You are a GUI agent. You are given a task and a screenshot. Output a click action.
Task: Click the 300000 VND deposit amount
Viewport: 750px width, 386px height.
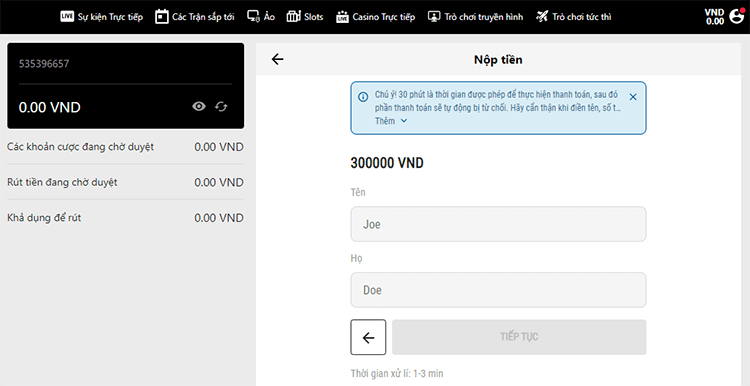pyautogui.click(x=387, y=163)
